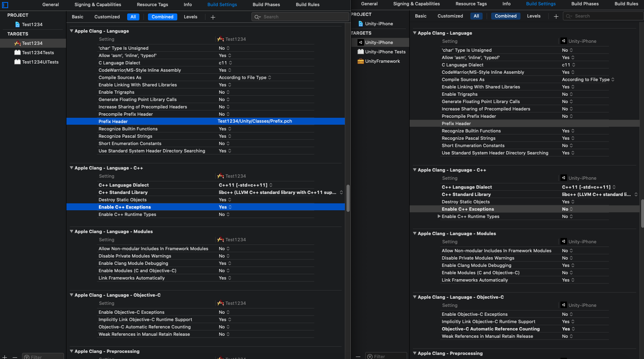Open Signing & Capabilities tab in the left window
The width and height of the screenshot is (644, 359).
click(98, 5)
